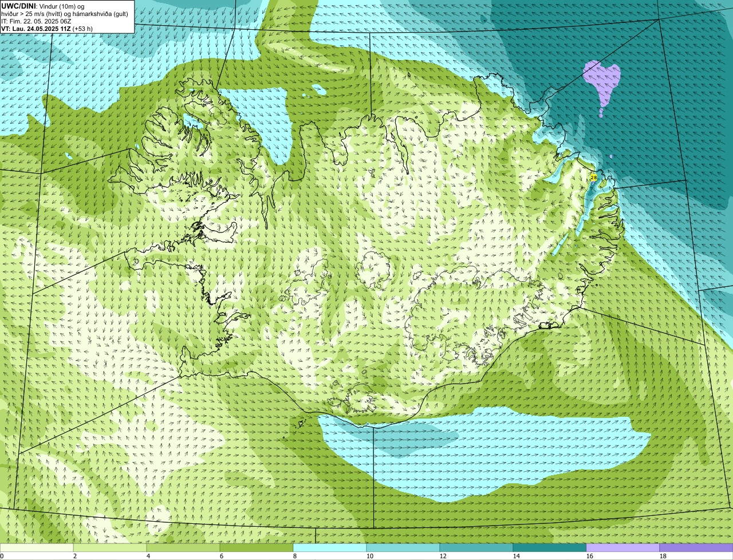This screenshot has height=560, width=733.
Task: Click the 'VT: Lau. 24.05.2025 11Z (+53 h)' line
Action: point(47,28)
